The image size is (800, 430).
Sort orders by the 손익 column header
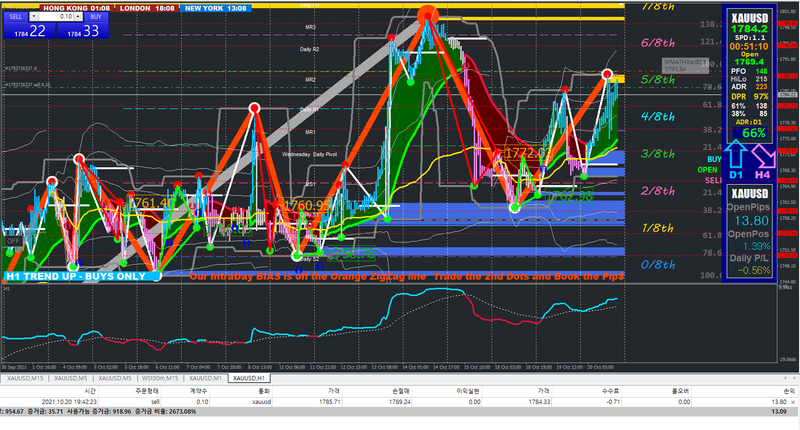coord(789,391)
